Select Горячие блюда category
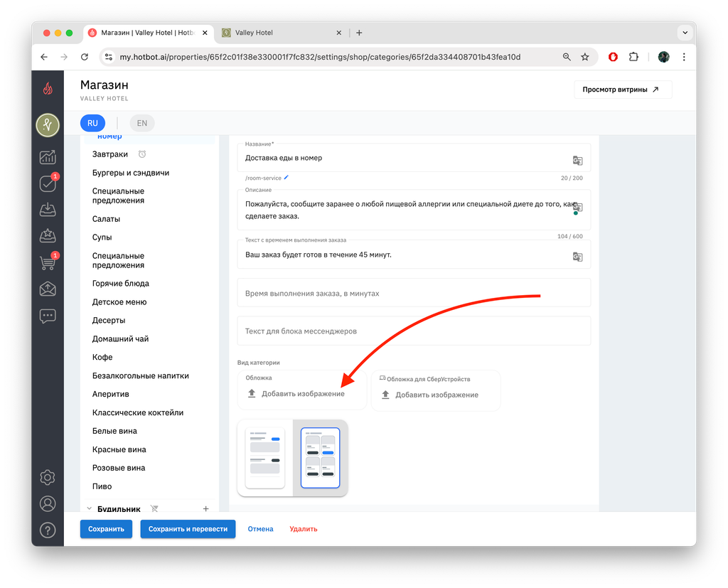Image resolution: width=728 pixels, height=588 pixels. pyautogui.click(x=121, y=283)
